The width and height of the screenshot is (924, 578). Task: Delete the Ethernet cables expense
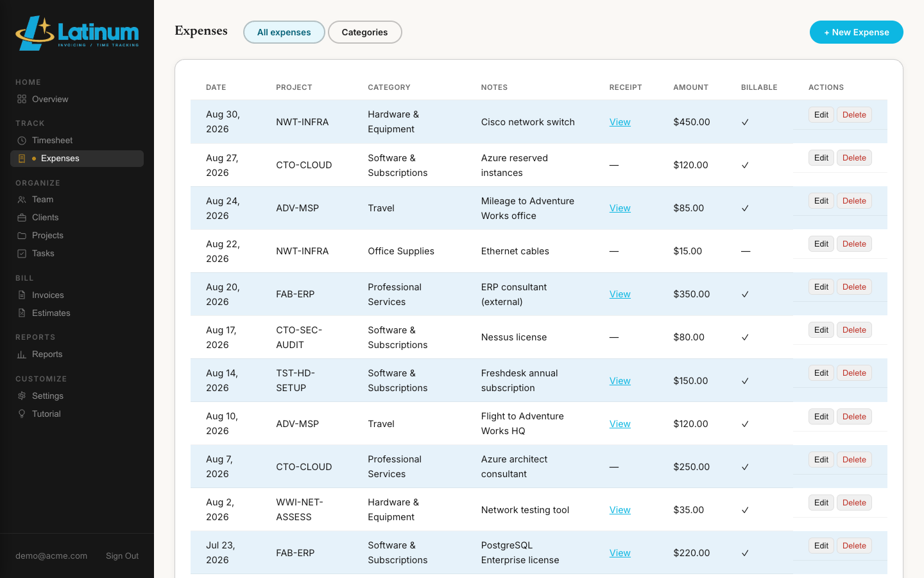pyautogui.click(x=854, y=244)
